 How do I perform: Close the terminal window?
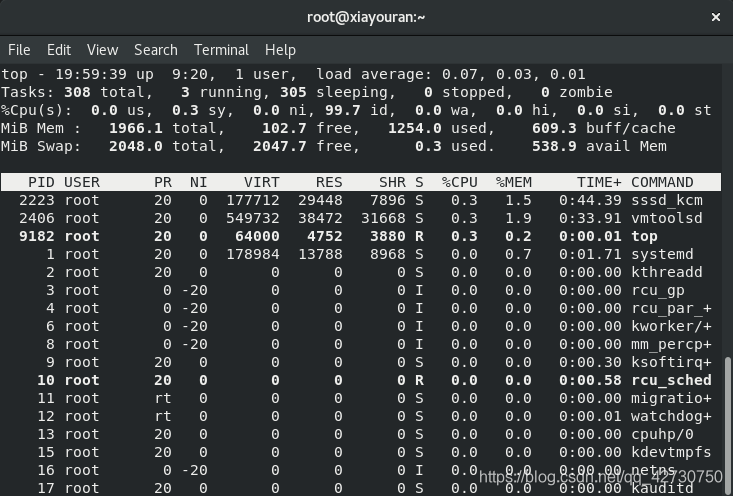coord(715,17)
